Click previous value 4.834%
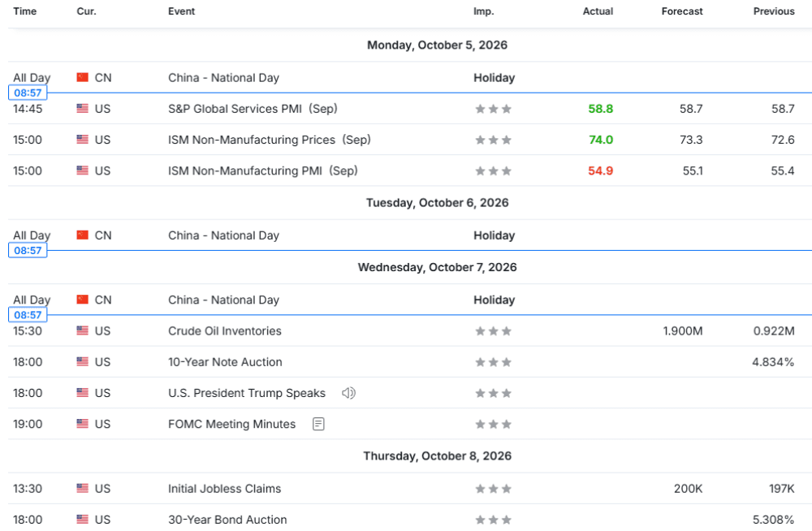 [x=773, y=362]
